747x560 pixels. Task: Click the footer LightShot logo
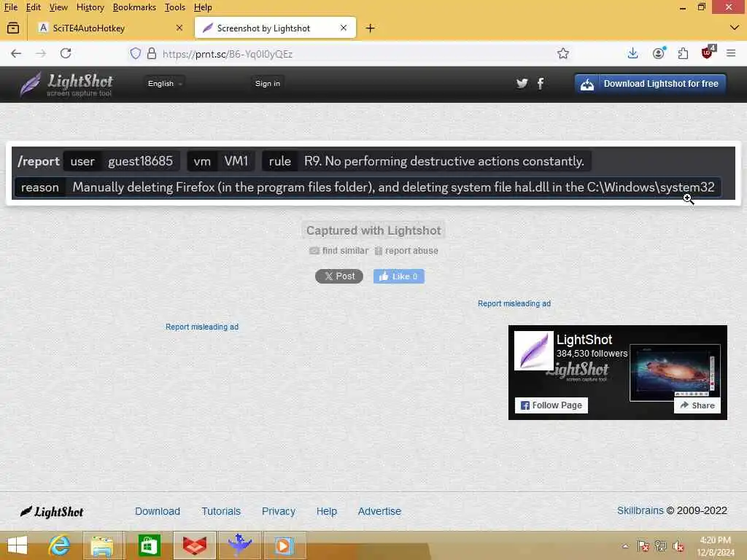[52, 511]
